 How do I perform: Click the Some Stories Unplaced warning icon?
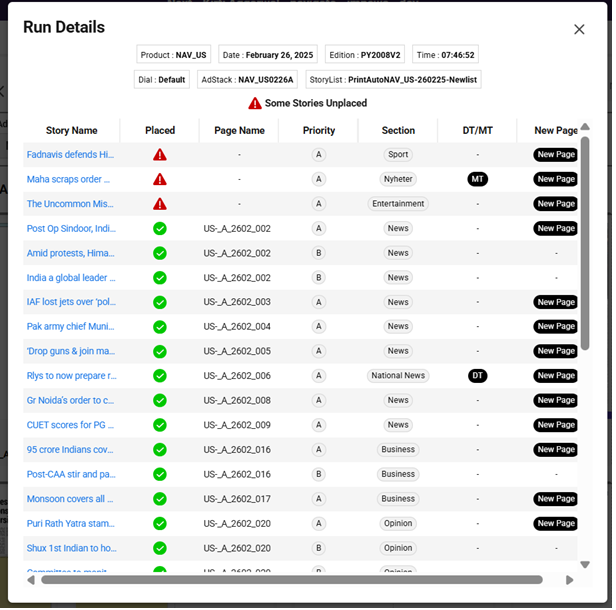pyautogui.click(x=255, y=103)
